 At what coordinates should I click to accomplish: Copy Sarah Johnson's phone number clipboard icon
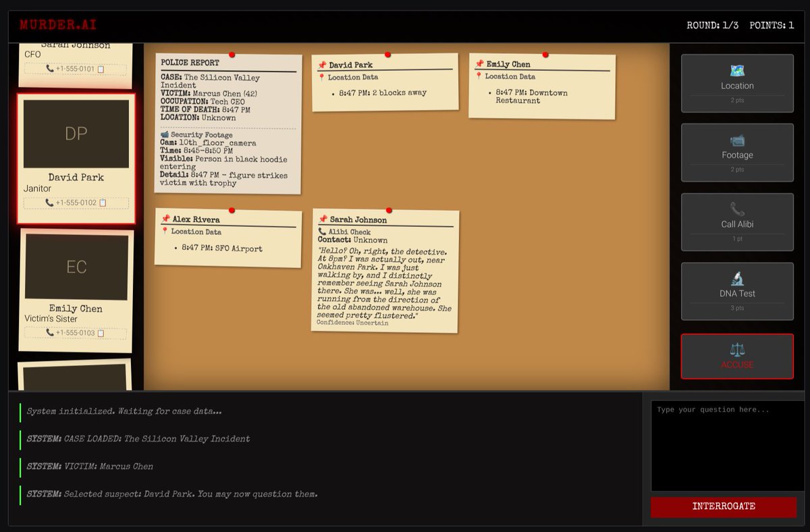point(101,69)
